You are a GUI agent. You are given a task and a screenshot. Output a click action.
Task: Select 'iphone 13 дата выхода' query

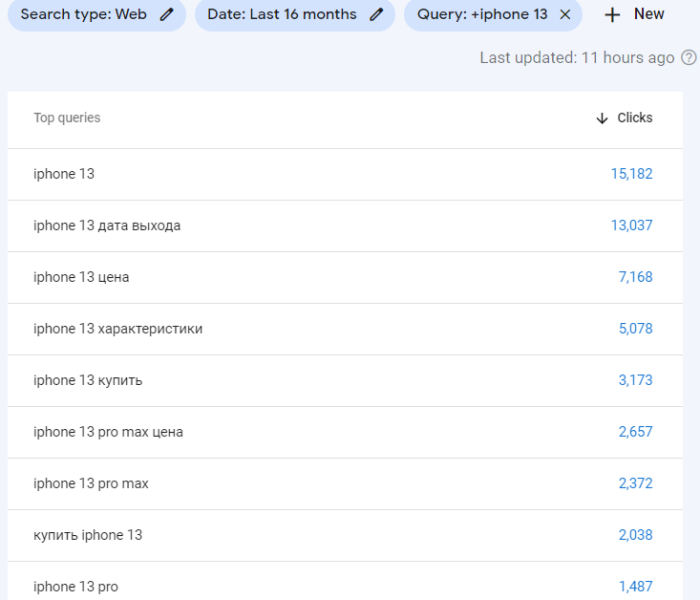tap(345, 226)
